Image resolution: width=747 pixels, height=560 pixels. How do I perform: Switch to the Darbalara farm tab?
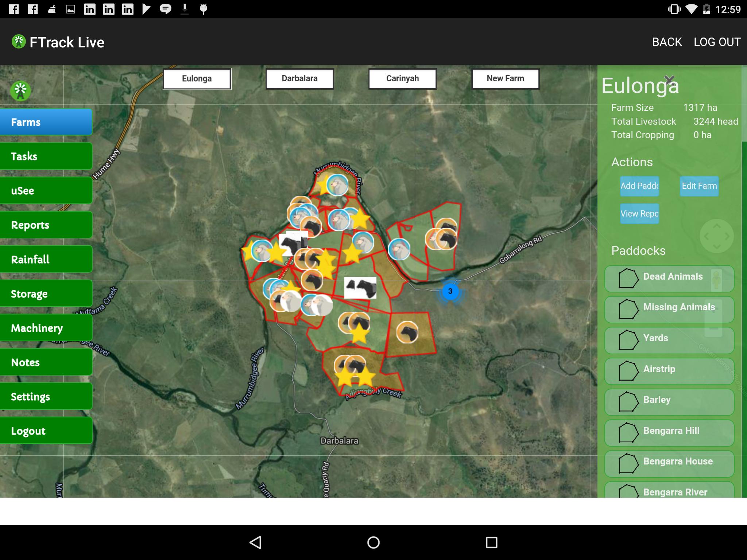tap(299, 79)
